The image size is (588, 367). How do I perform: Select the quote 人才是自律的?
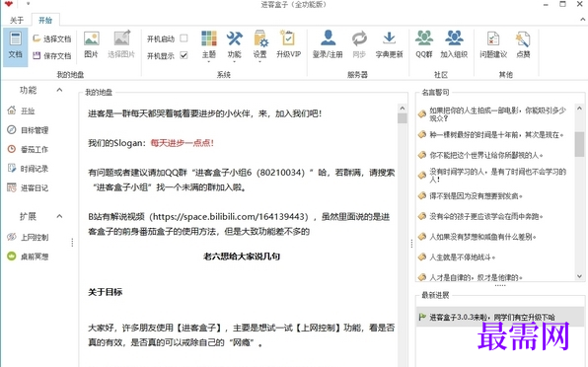pyautogui.click(x=476, y=278)
